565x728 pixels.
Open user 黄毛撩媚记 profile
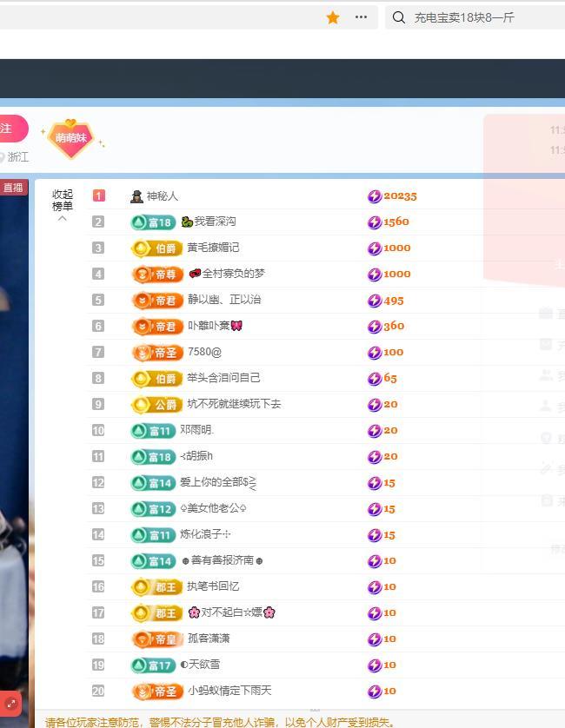coord(213,248)
